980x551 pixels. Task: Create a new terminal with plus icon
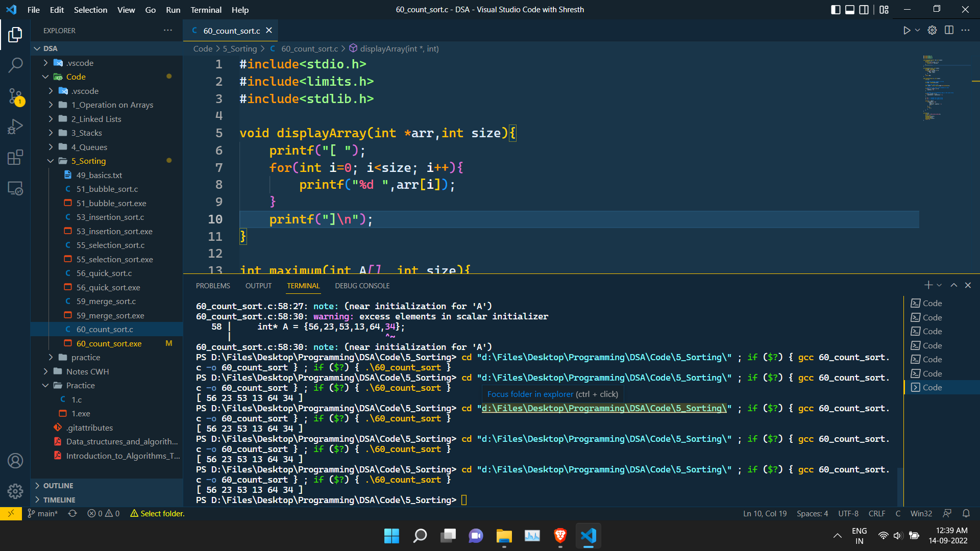point(928,285)
